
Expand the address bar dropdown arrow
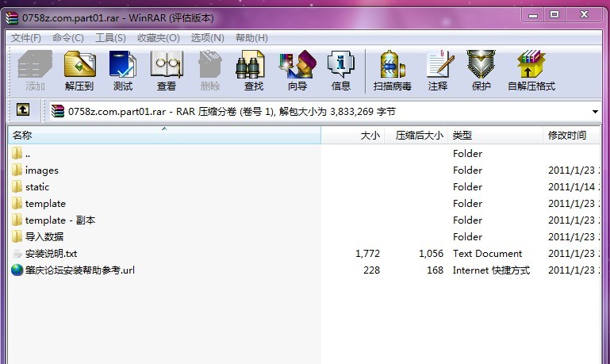coord(595,112)
